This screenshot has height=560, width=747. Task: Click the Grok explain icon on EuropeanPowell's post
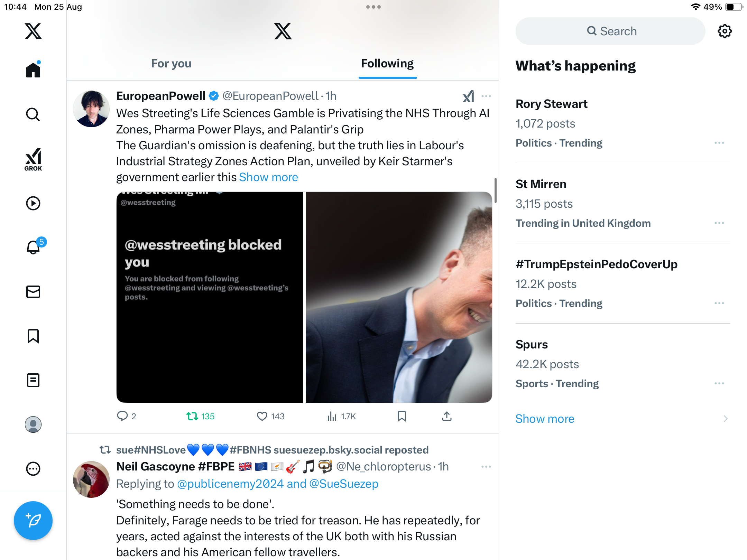[469, 96]
